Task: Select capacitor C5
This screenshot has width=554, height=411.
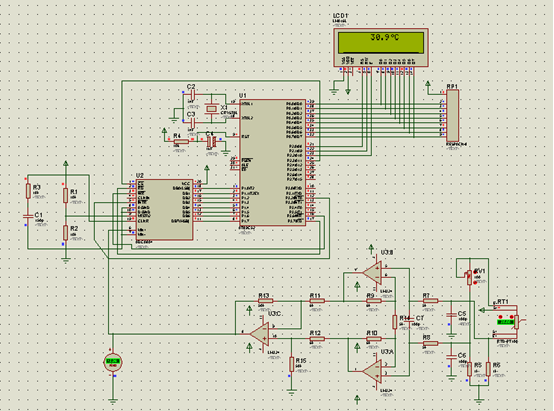Action: point(451,315)
